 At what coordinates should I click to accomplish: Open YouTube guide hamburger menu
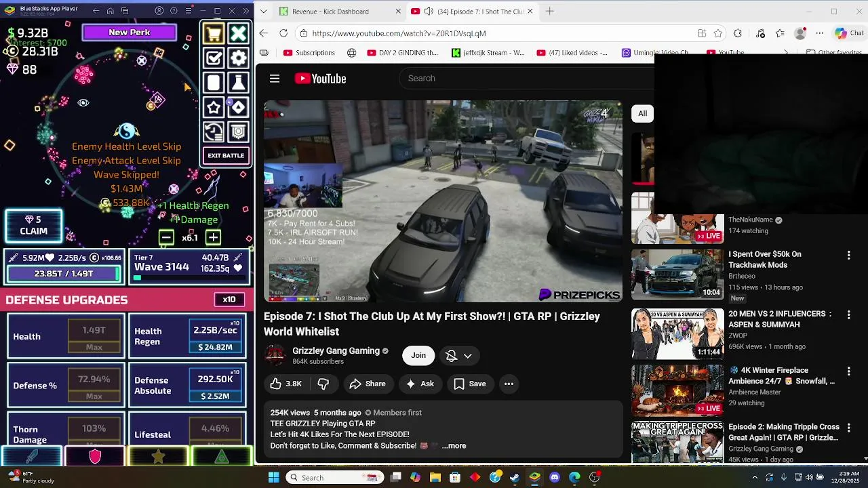[275, 79]
